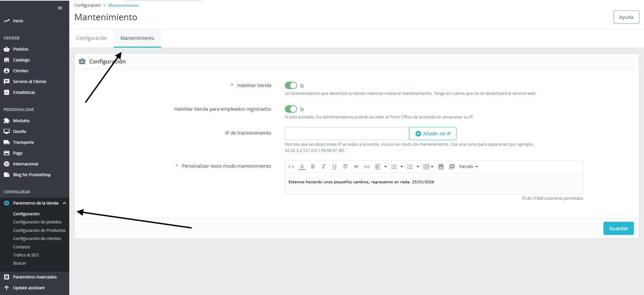
Task: Switch to the Configuración tab
Action: (x=92, y=38)
